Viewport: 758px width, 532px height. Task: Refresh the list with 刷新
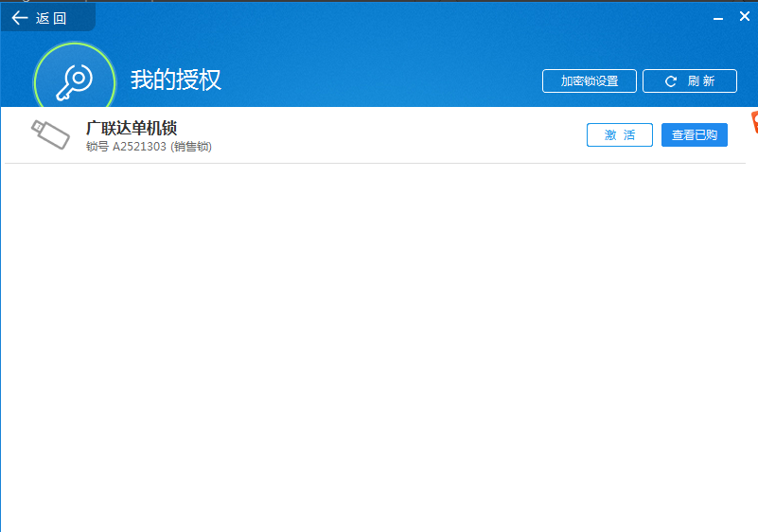click(690, 80)
